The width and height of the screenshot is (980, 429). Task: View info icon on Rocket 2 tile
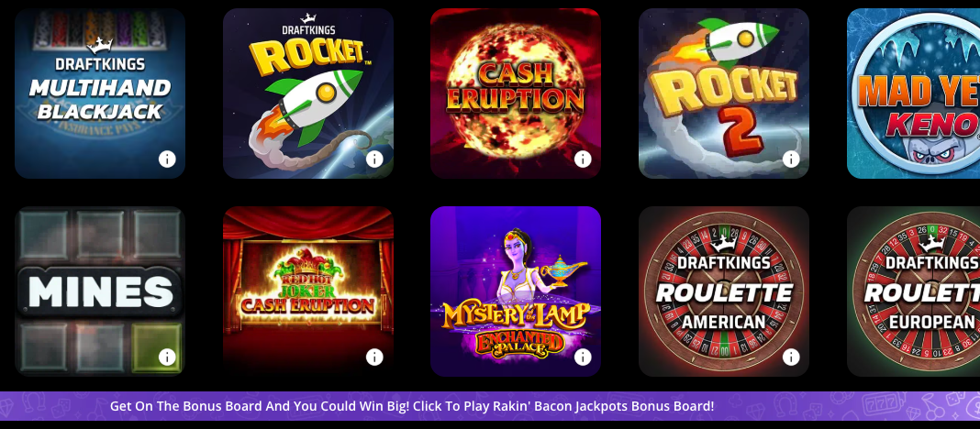click(791, 159)
